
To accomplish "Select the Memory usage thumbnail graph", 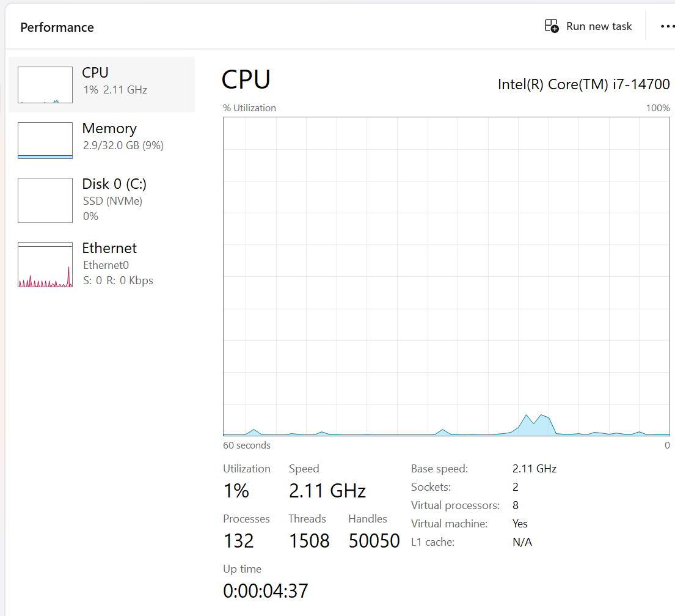I will [x=45, y=141].
